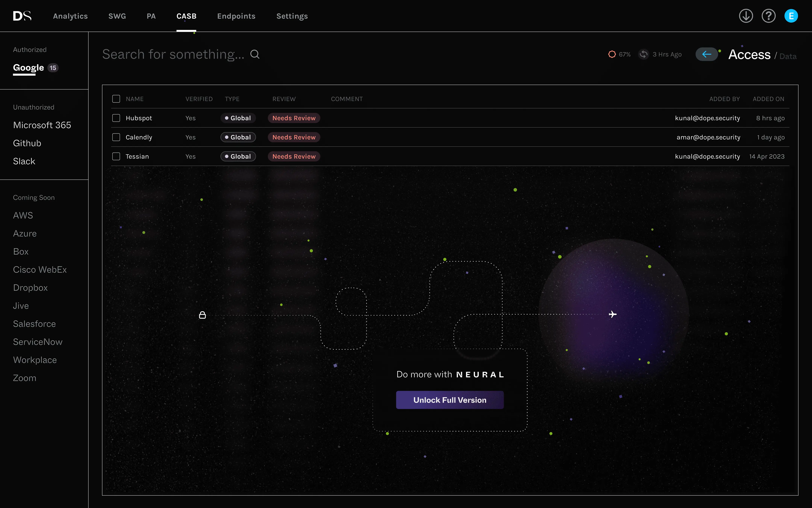812x508 pixels.
Task: Click the 8 hrs ago timestamp
Action: (770, 118)
